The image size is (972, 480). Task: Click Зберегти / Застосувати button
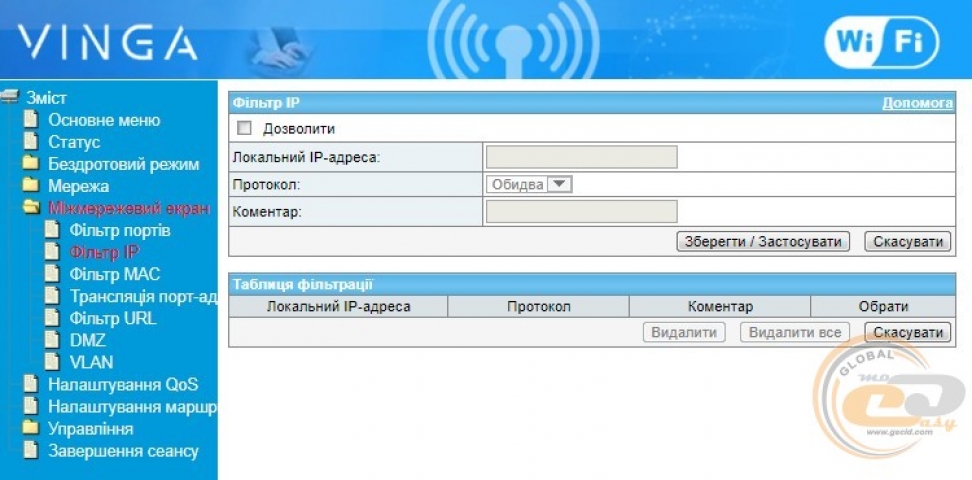pos(762,241)
